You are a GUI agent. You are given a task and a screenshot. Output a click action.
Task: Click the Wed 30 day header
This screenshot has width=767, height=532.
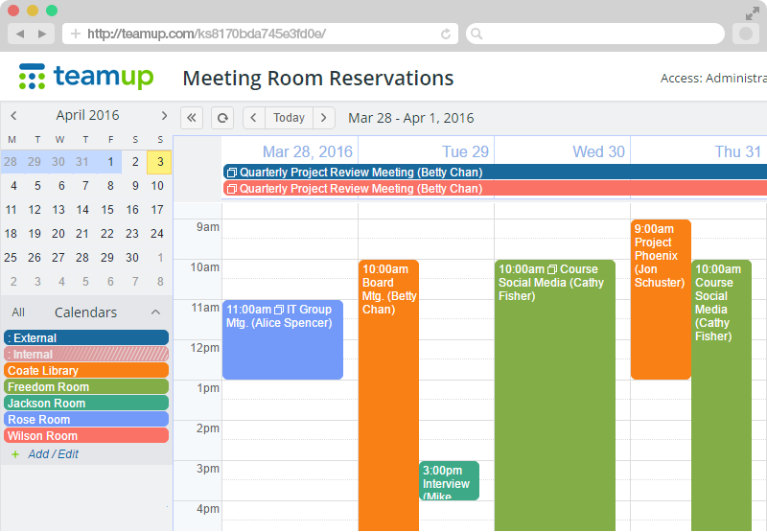pyautogui.click(x=598, y=151)
